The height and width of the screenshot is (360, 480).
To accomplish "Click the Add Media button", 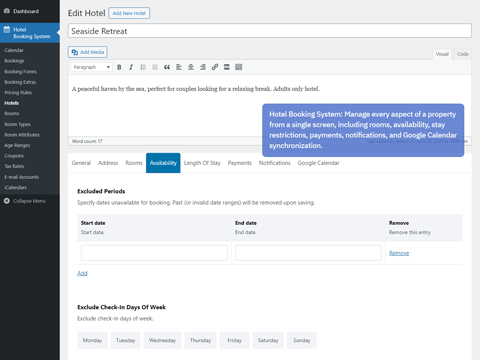I will (88, 52).
